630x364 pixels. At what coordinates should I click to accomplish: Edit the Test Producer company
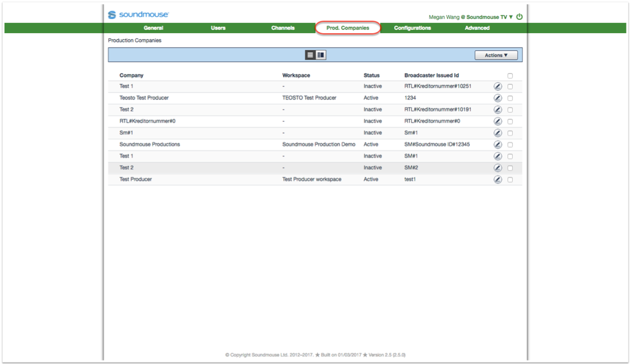click(497, 180)
